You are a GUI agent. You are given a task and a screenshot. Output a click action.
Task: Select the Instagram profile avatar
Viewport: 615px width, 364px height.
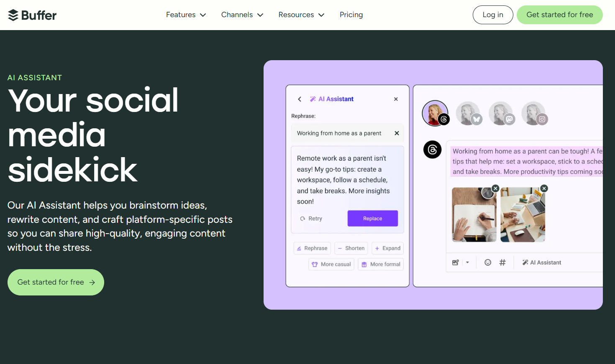(x=534, y=113)
